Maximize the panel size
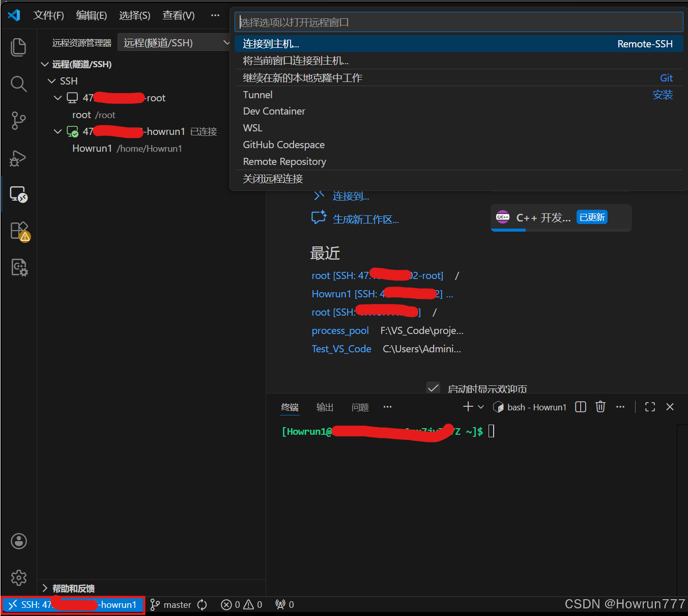 (650, 407)
